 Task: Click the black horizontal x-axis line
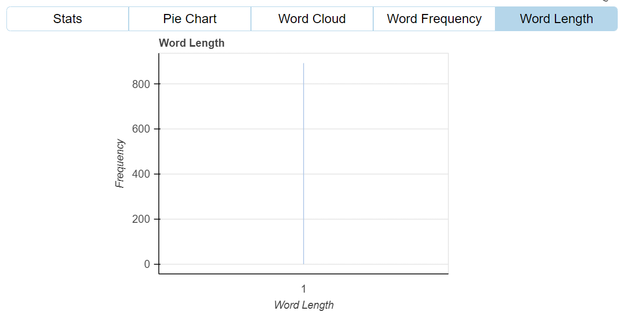coord(304,274)
